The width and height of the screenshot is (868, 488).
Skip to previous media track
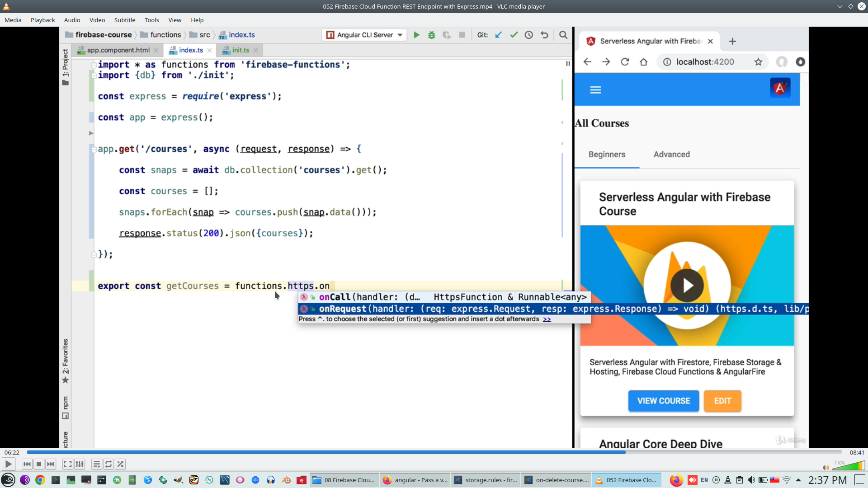(27, 464)
